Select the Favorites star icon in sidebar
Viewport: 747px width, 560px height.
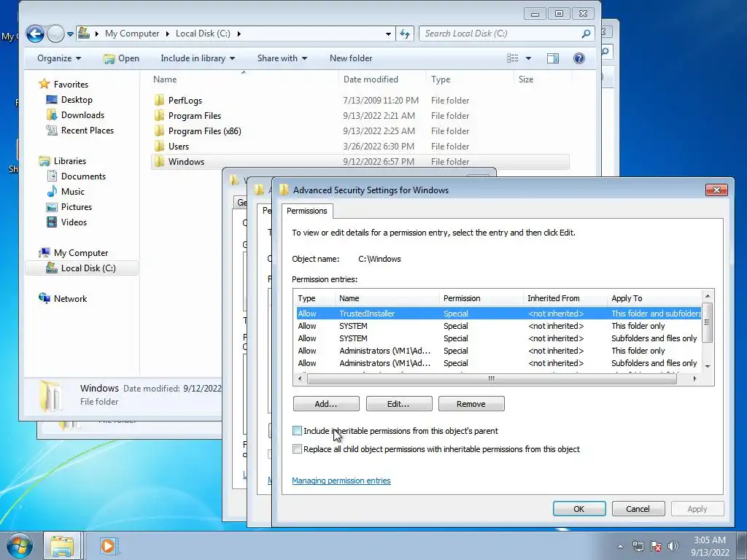click(44, 84)
